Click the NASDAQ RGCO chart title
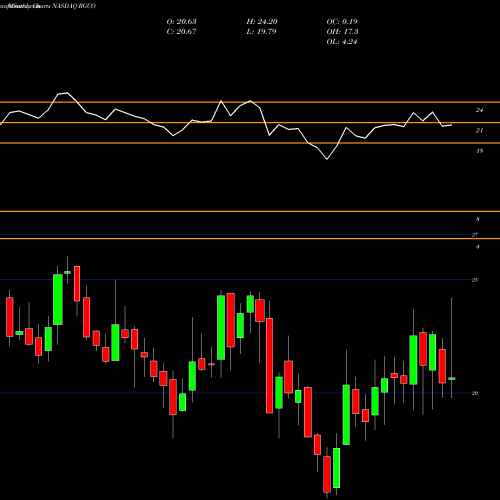 (x=73, y=6)
